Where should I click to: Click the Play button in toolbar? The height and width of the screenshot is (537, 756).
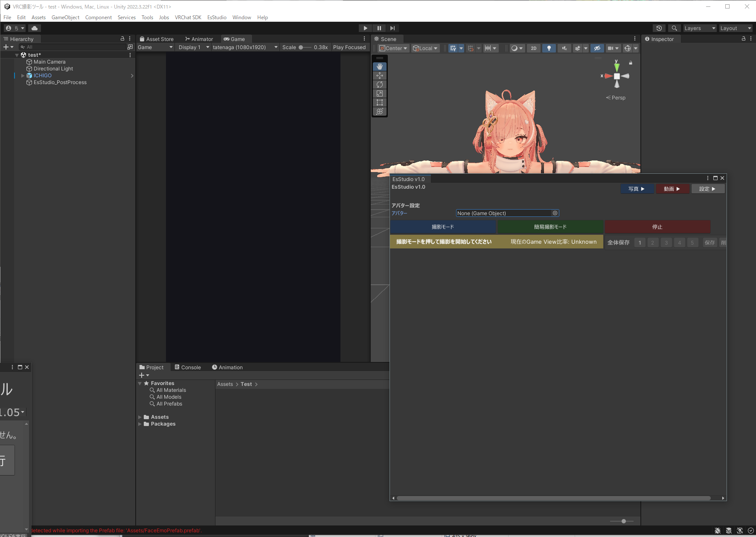click(365, 28)
